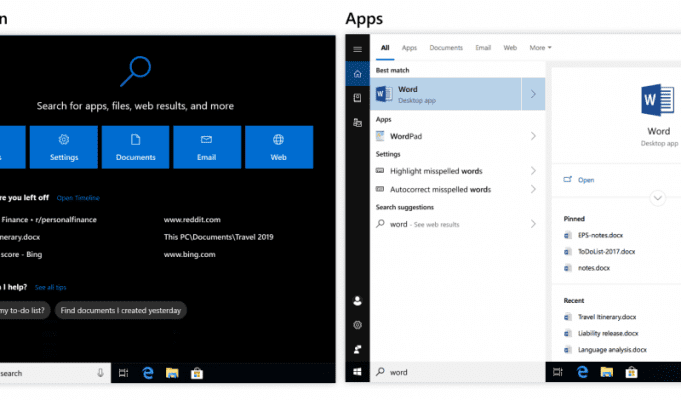Switch to the Email tab
The height and width of the screenshot is (400, 681).
[x=483, y=48]
